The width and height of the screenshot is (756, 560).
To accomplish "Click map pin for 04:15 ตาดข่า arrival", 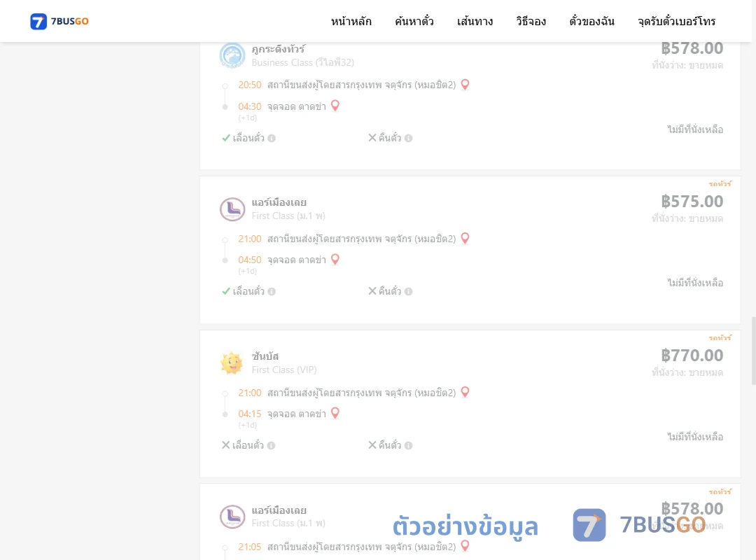I will tap(335, 414).
